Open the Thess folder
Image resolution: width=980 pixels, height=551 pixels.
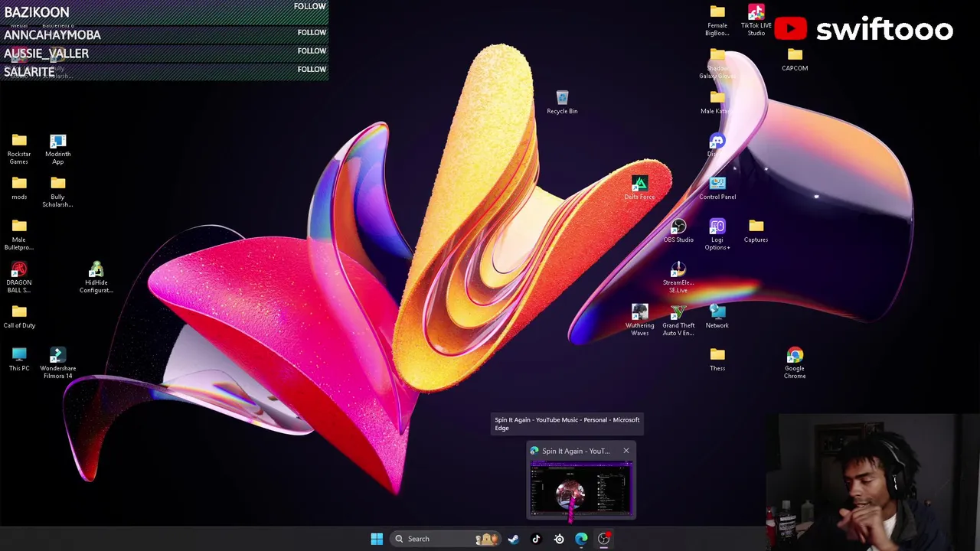(x=717, y=360)
